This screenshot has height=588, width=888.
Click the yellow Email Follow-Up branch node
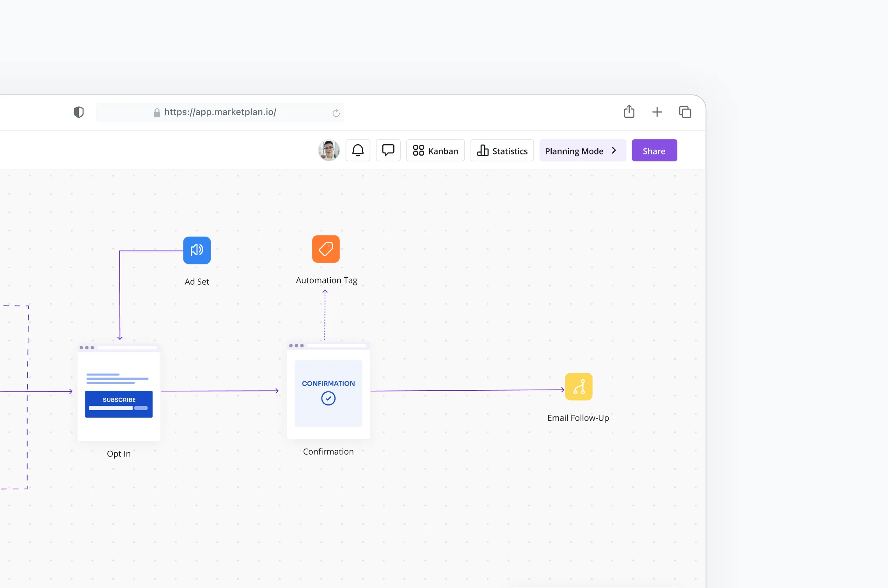[x=579, y=386]
